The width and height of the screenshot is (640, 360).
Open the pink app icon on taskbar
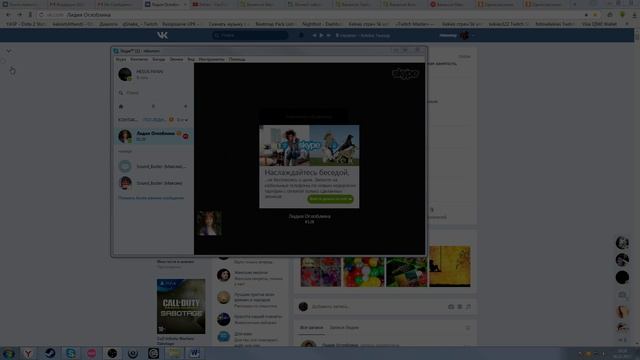(91, 353)
